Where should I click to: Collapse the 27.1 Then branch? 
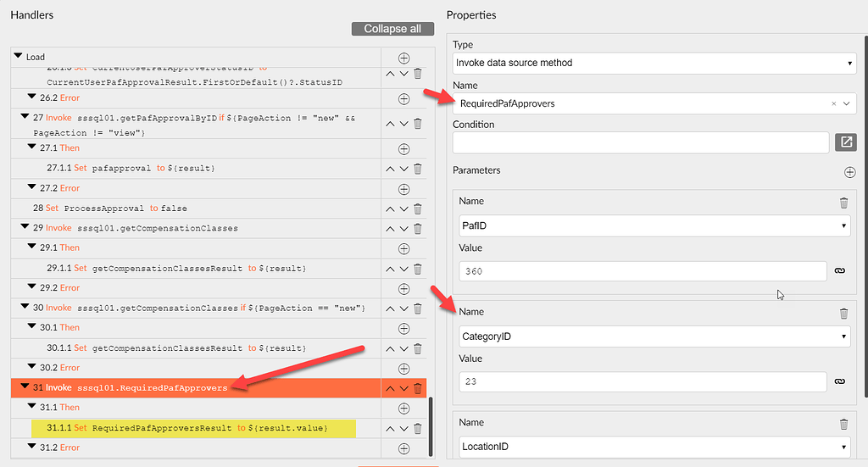[x=32, y=146]
